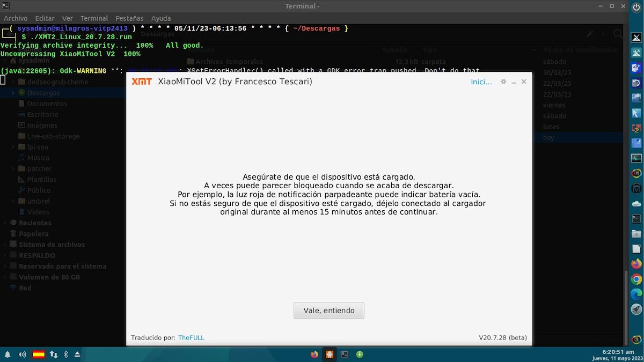Open the TheFULL translator link
The image size is (644, 362).
[191, 337]
